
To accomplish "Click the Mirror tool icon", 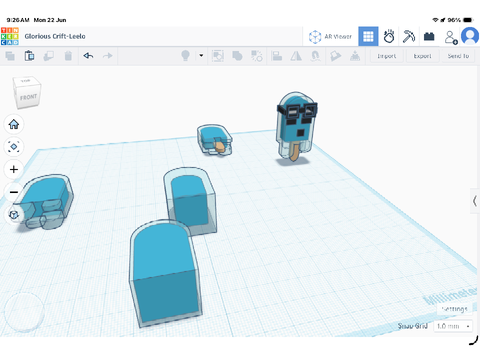I will (296, 56).
